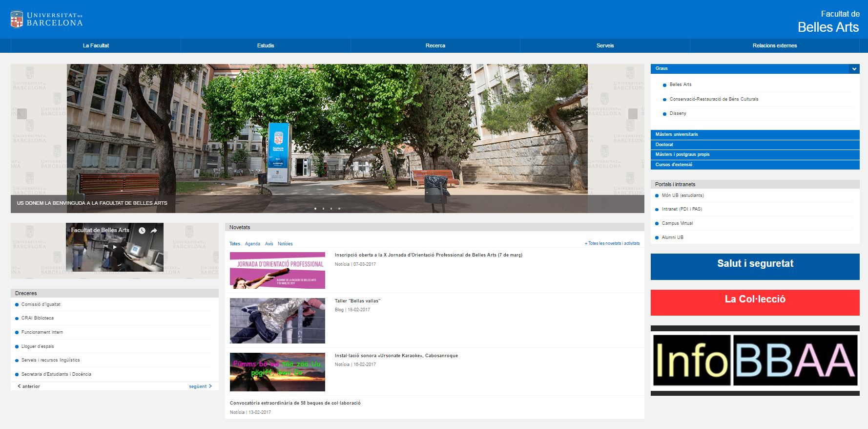Go to the previous carousel slide
The height and width of the screenshot is (429, 868).
21,114
